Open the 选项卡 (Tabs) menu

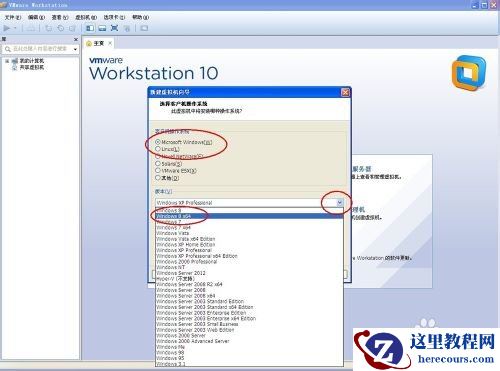point(114,17)
